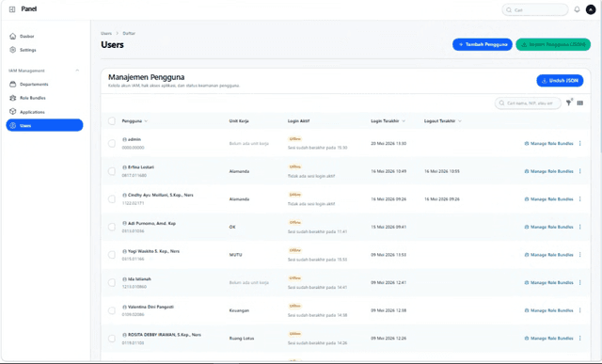602x364 pixels.
Task: Open the three-dot menu for Valentina Dini Pangesti
Action: tap(579, 310)
